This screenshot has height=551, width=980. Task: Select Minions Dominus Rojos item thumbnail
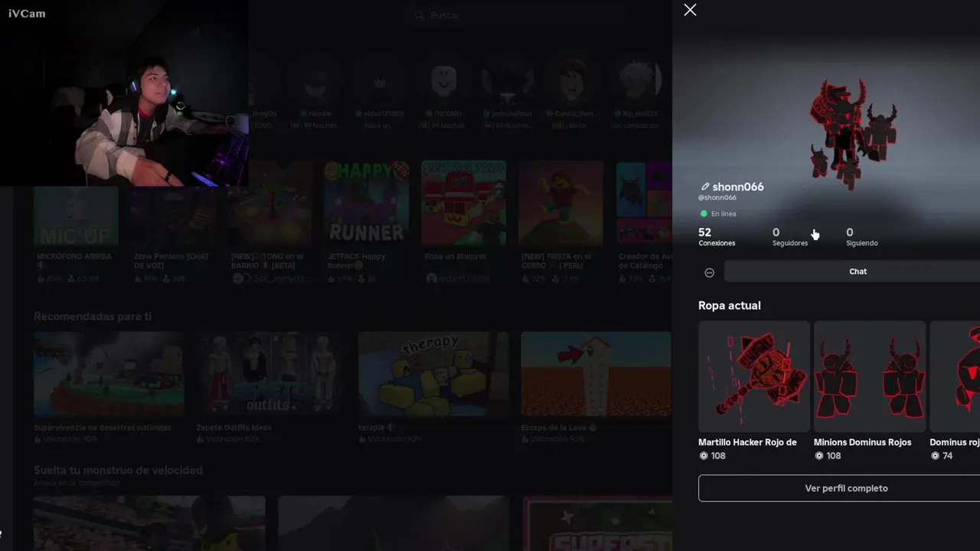(870, 377)
